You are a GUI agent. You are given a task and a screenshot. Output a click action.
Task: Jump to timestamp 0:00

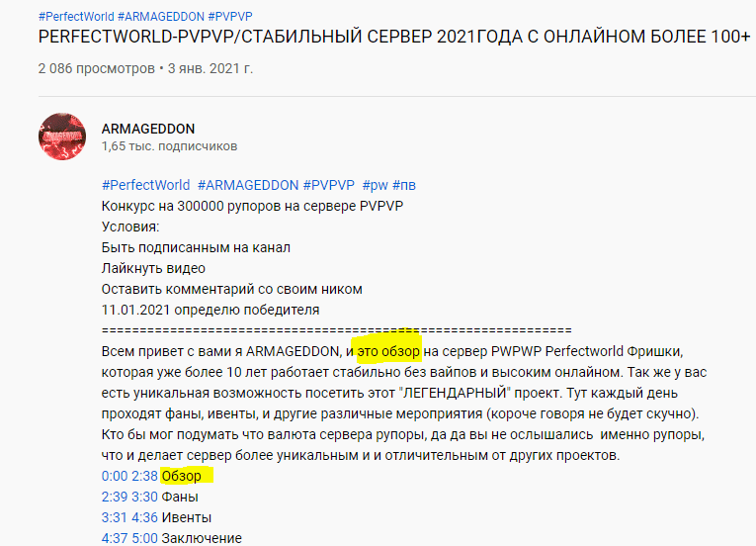pos(115,476)
